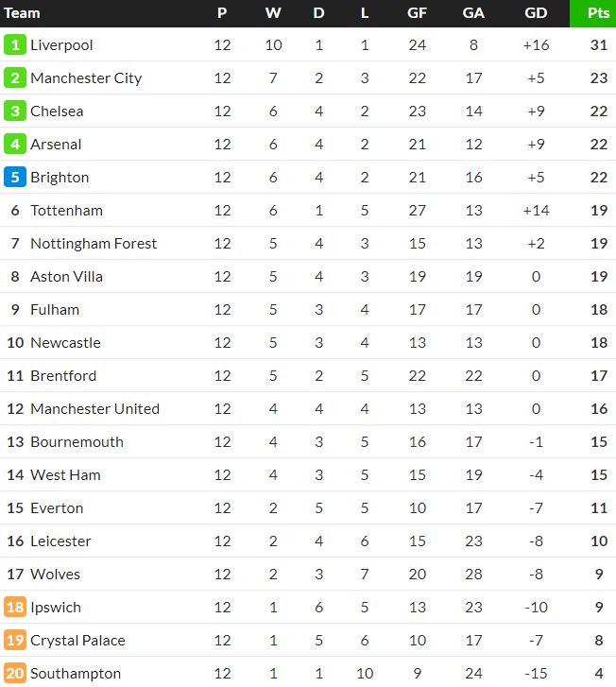Click the W wins column header
The height and width of the screenshot is (687, 616).
pos(273,13)
